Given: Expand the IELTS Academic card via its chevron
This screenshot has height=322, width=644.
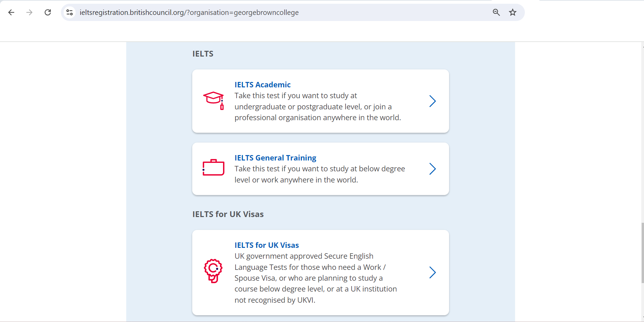Looking at the screenshot, I should (x=432, y=101).
